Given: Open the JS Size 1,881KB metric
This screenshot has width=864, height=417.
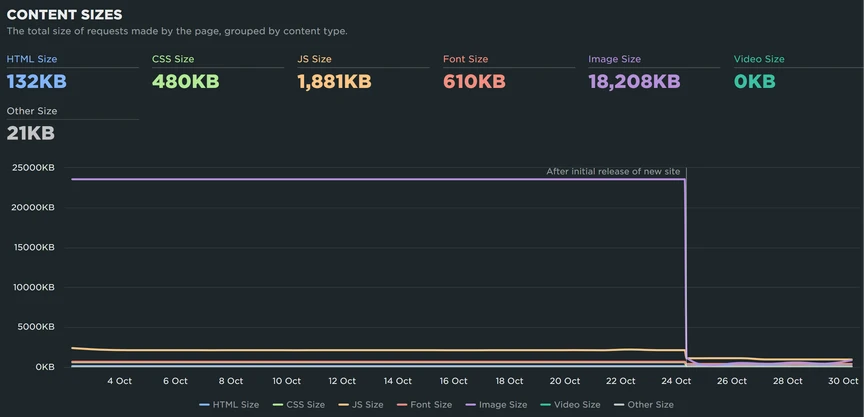Looking at the screenshot, I should pos(334,82).
